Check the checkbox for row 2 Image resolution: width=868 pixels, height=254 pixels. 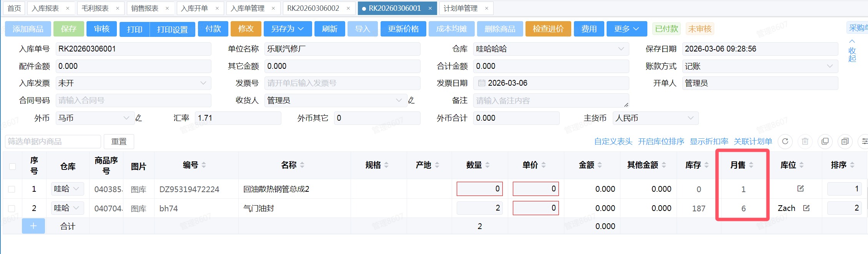12,208
